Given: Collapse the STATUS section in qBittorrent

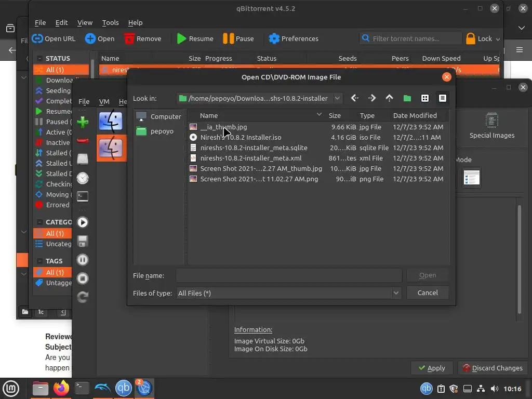Looking at the screenshot, I should click(x=39, y=58).
